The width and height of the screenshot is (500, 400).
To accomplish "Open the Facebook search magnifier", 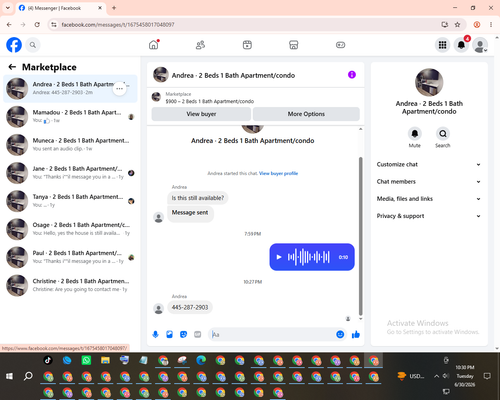I will click(33, 45).
